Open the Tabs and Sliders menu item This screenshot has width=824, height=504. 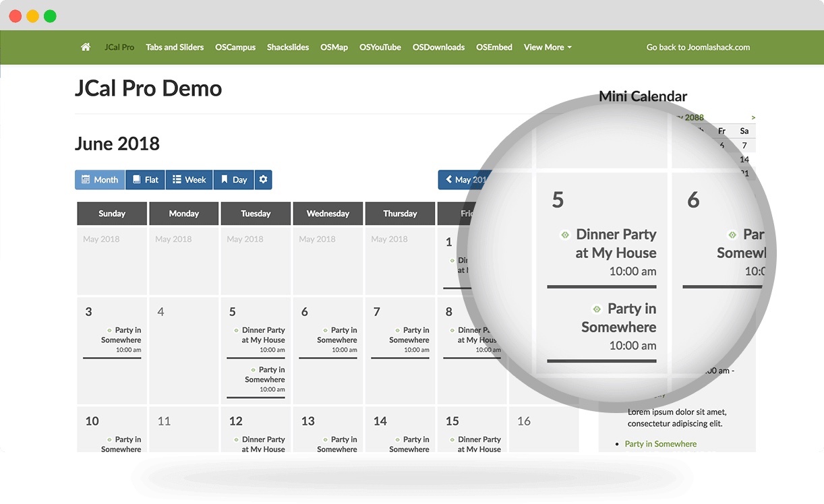[x=175, y=47]
